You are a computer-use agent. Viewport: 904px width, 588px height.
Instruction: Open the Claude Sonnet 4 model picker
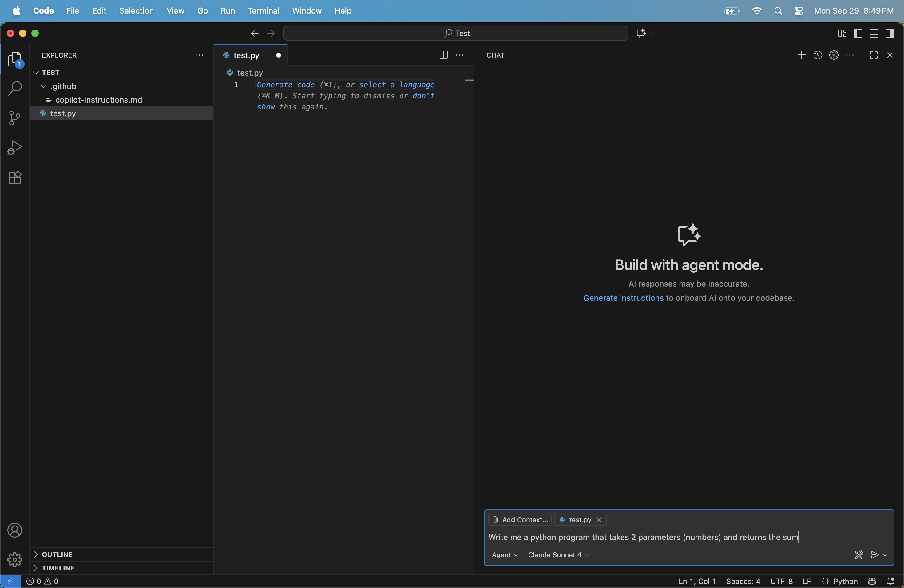pyautogui.click(x=558, y=554)
